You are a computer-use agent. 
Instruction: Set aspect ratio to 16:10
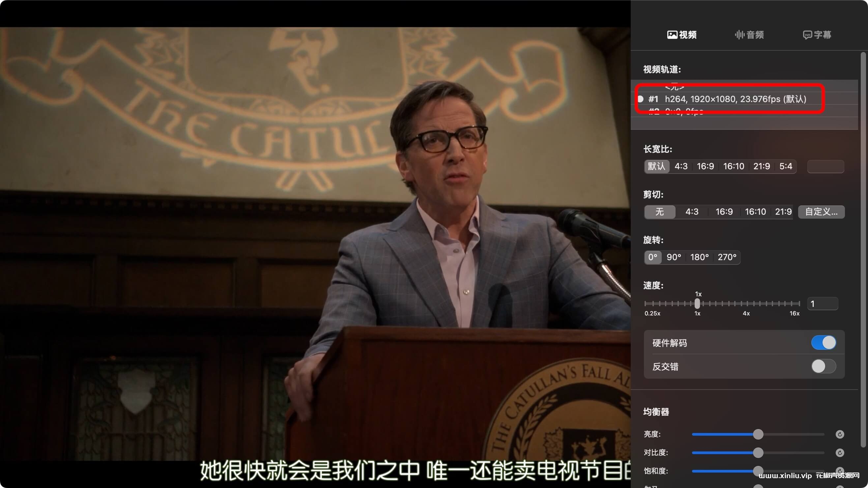(734, 166)
